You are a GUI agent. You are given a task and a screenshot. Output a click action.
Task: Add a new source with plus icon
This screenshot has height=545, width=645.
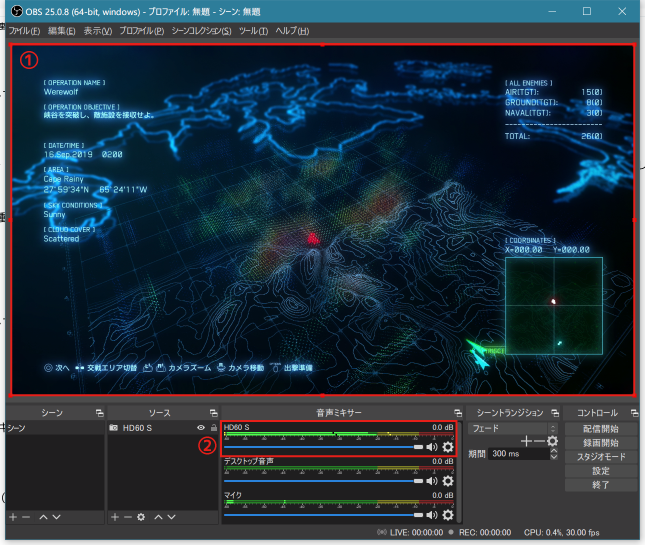tap(115, 517)
